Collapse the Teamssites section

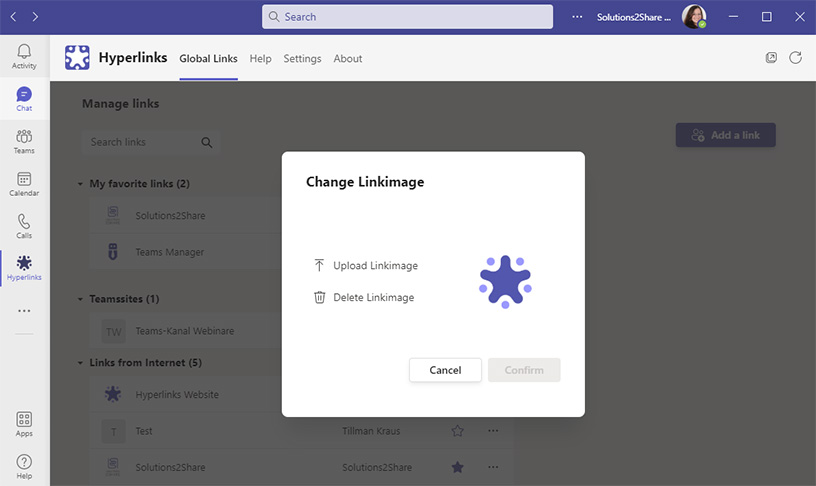[80, 299]
